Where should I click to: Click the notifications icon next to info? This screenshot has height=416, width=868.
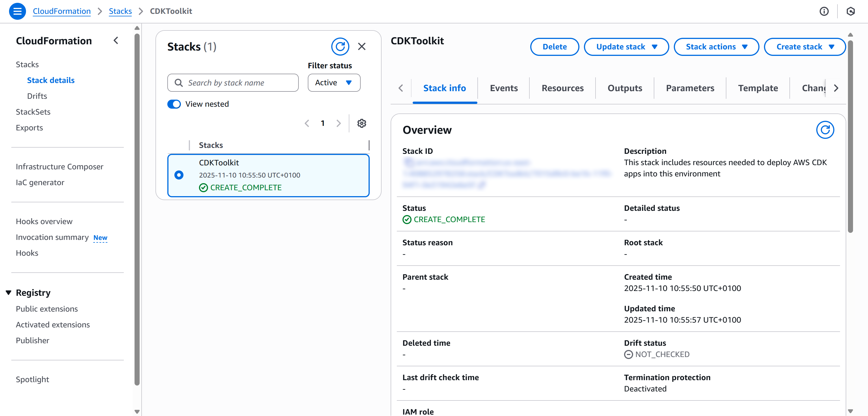(x=850, y=11)
